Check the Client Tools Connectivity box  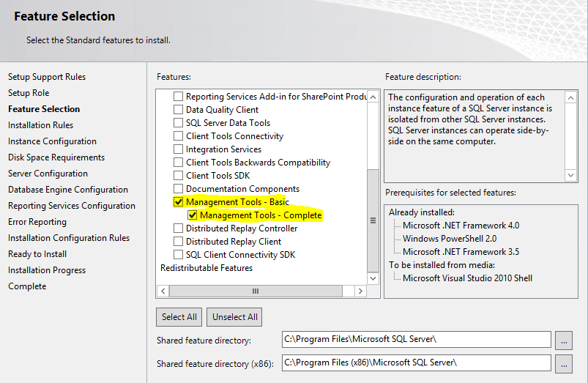tap(178, 135)
